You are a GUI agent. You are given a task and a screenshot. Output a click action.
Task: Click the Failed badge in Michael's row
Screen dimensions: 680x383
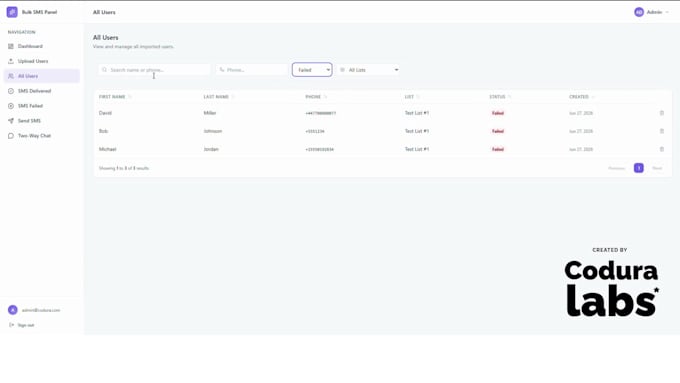pyautogui.click(x=498, y=149)
